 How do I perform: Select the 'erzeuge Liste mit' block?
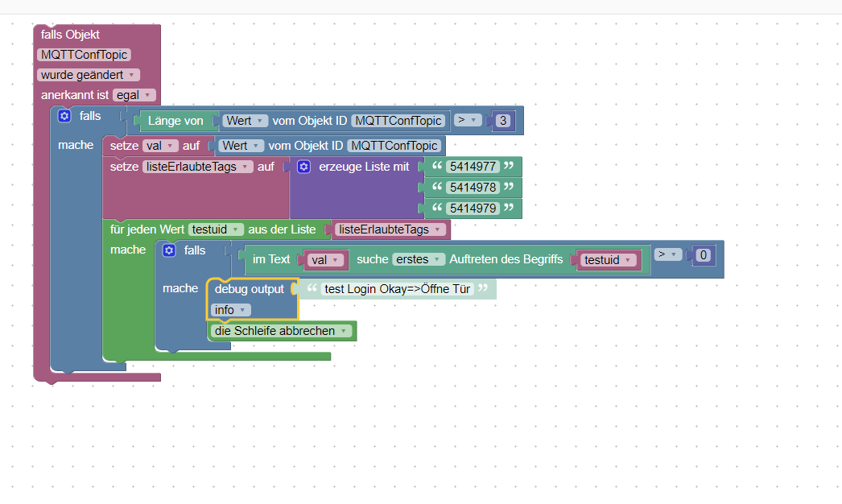point(364,167)
